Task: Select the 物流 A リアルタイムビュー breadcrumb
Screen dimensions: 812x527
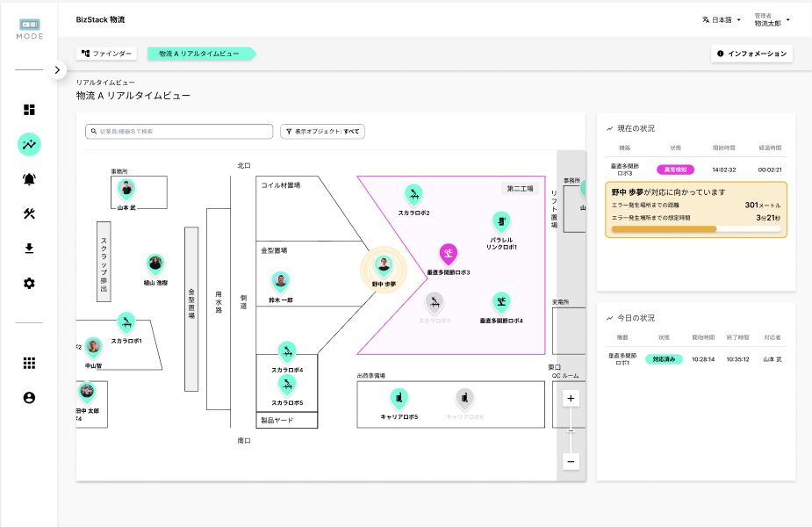Action: click(199, 54)
